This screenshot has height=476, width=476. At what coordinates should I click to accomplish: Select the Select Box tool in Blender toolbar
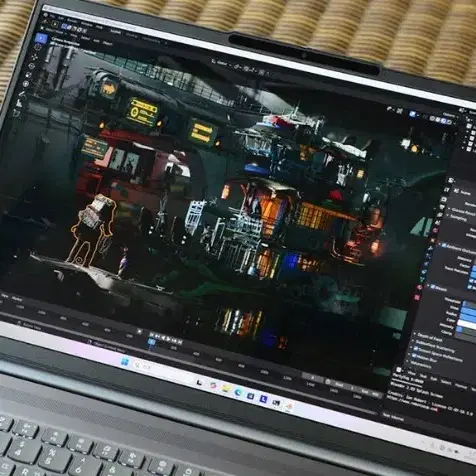(x=41, y=39)
